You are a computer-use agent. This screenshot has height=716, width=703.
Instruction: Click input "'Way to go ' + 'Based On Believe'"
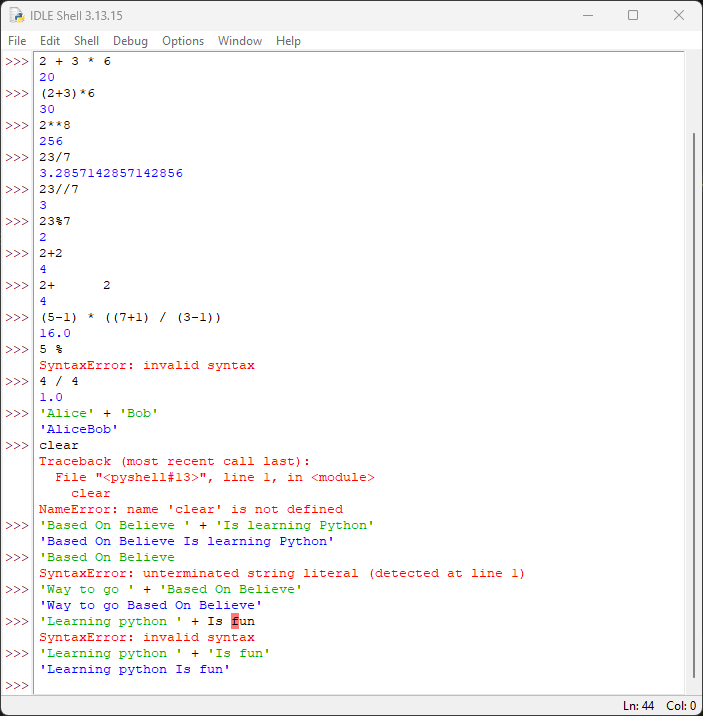coord(171,589)
